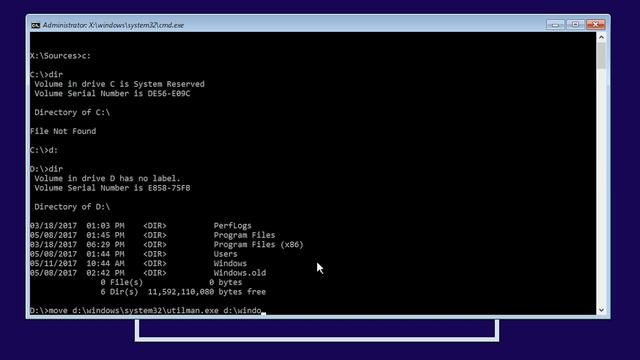Minimize the command prompt window
Screen dimensions: 640x360
(555, 24)
